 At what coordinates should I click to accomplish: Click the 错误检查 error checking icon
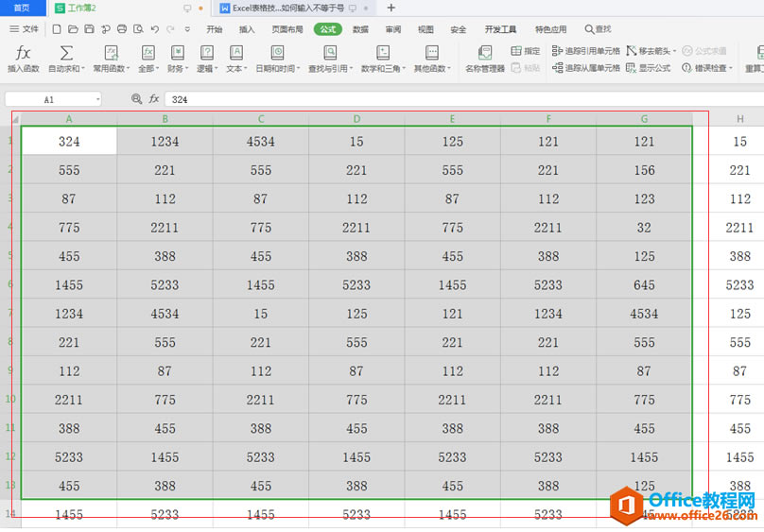tap(686, 68)
